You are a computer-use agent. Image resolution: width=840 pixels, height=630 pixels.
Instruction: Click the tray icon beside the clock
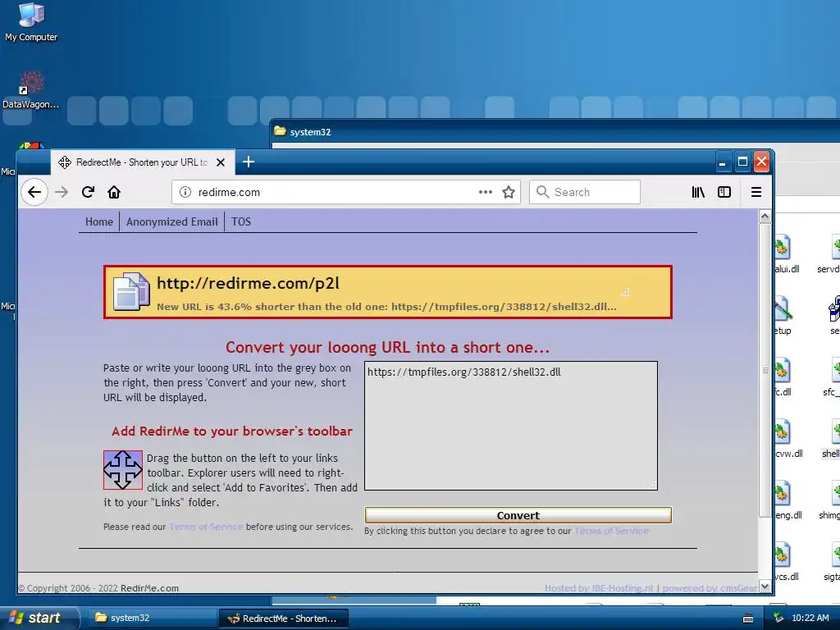(x=778, y=619)
